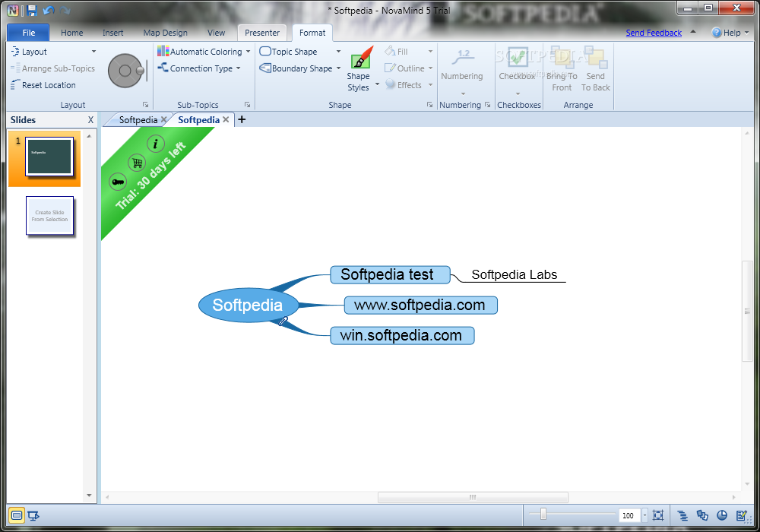Collapse the ribbon with the up arrow
760x532 pixels.
[693, 32]
